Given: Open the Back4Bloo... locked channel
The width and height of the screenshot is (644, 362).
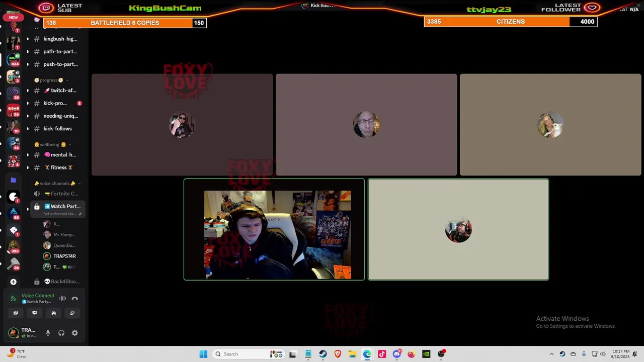Looking at the screenshot, I should (x=57, y=282).
